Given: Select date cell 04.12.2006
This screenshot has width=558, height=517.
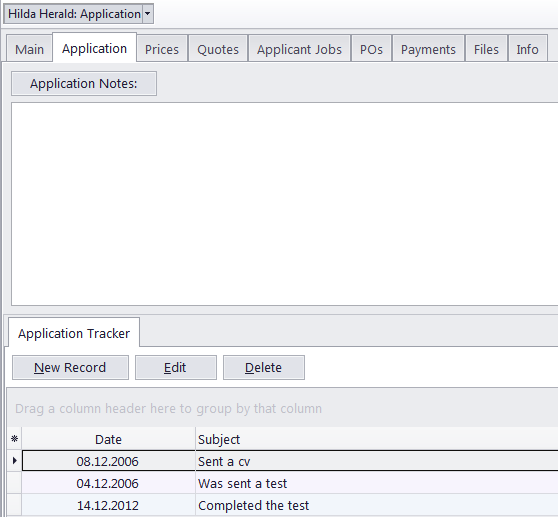Looking at the screenshot, I should click(108, 483).
